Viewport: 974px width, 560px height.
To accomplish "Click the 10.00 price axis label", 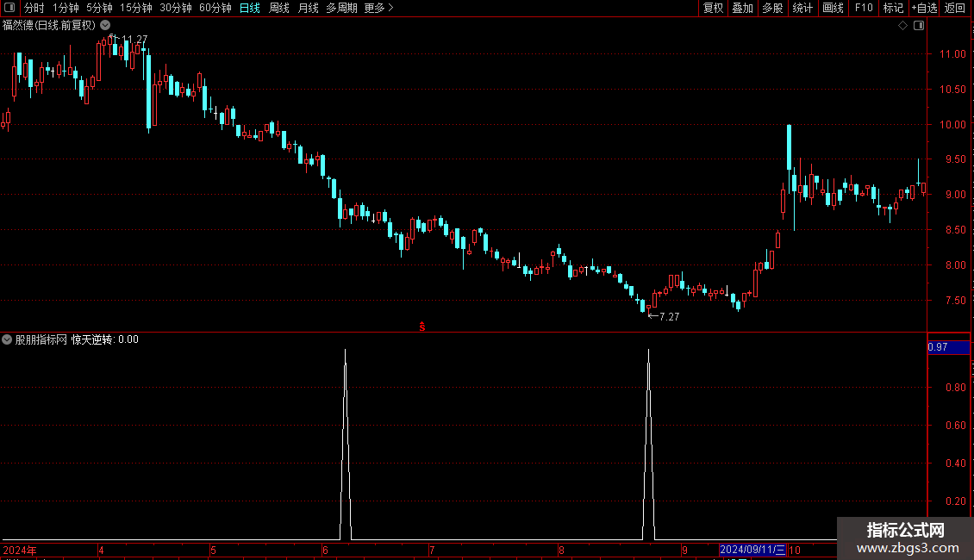I will pyautogui.click(x=952, y=124).
